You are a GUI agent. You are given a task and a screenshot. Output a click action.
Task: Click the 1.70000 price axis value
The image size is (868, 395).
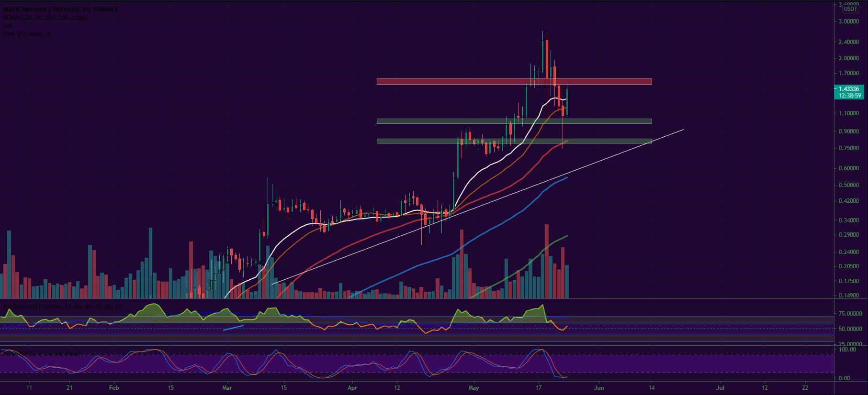[x=848, y=74]
